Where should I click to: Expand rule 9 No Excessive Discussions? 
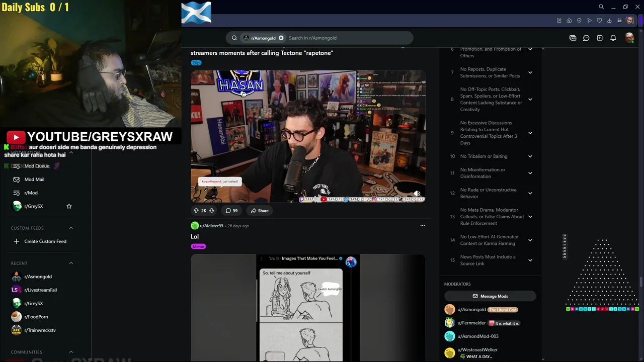(x=530, y=133)
